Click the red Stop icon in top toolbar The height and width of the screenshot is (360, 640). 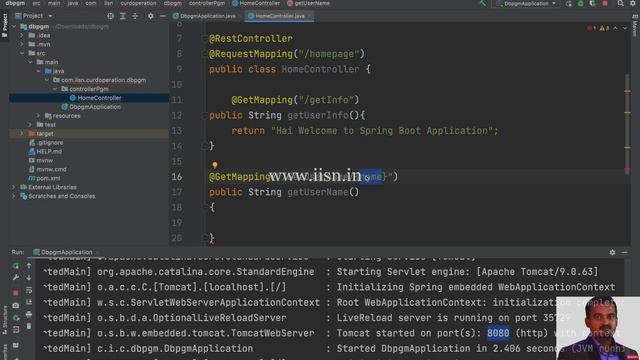(605, 4)
